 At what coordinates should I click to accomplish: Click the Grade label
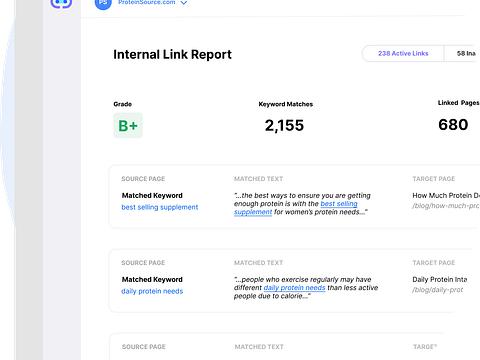[122, 104]
